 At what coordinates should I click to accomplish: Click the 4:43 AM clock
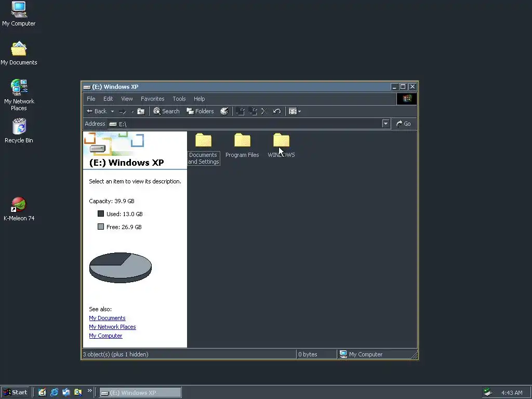pyautogui.click(x=512, y=393)
